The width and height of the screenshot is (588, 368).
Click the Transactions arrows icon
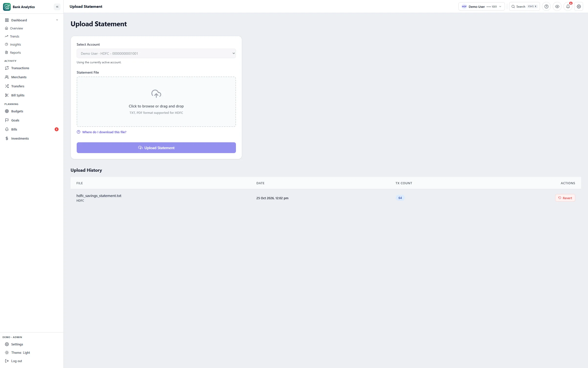[x=7, y=68]
